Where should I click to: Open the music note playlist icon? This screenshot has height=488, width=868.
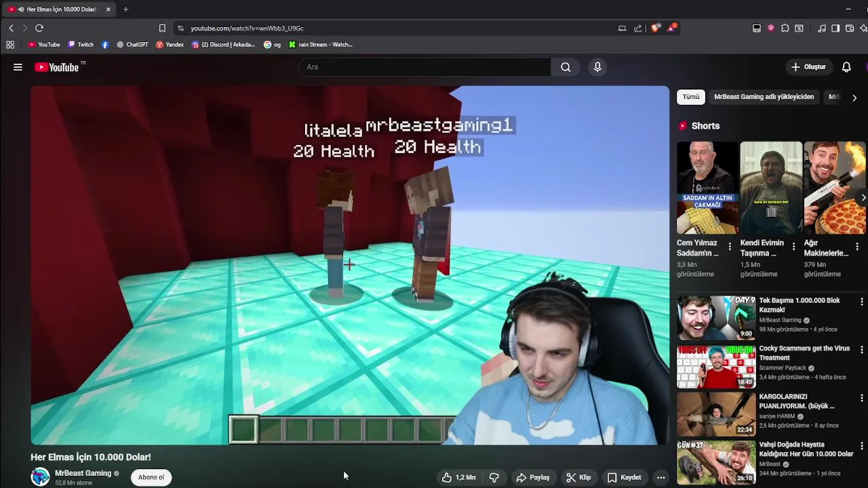(x=822, y=28)
